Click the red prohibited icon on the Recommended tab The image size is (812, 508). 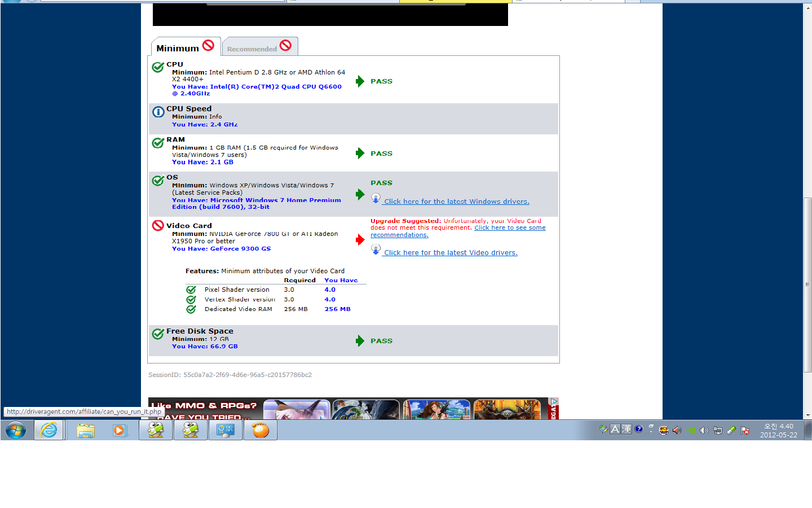tap(286, 45)
